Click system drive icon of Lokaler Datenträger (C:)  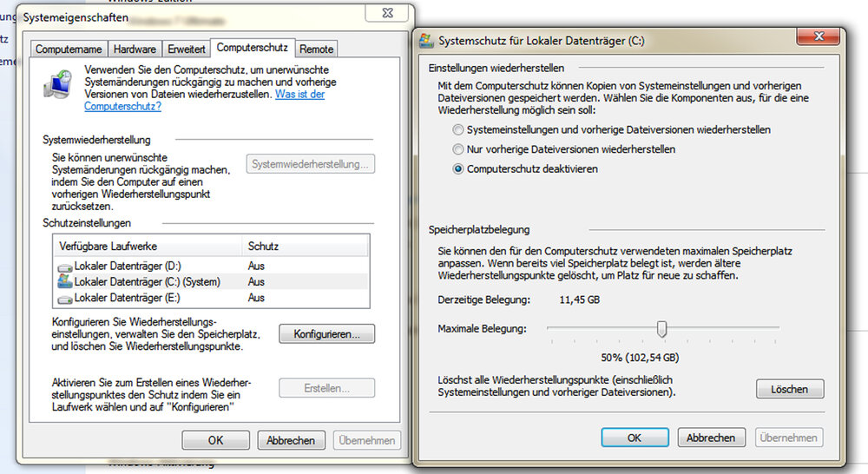pos(65,281)
